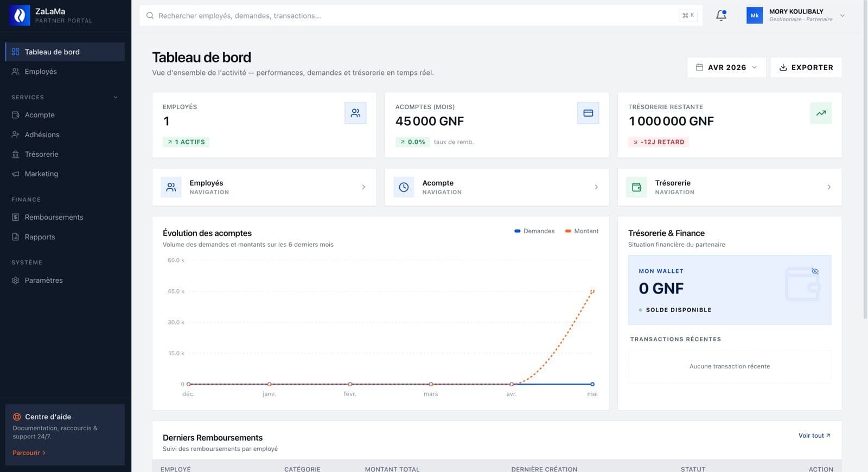Click the 45 000 GNF acomptes value
Viewport: 868px width, 472px height.
click(430, 122)
